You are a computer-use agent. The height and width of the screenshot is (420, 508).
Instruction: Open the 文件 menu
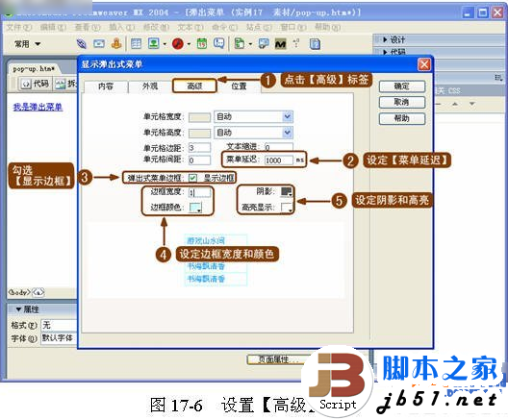pos(19,27)
